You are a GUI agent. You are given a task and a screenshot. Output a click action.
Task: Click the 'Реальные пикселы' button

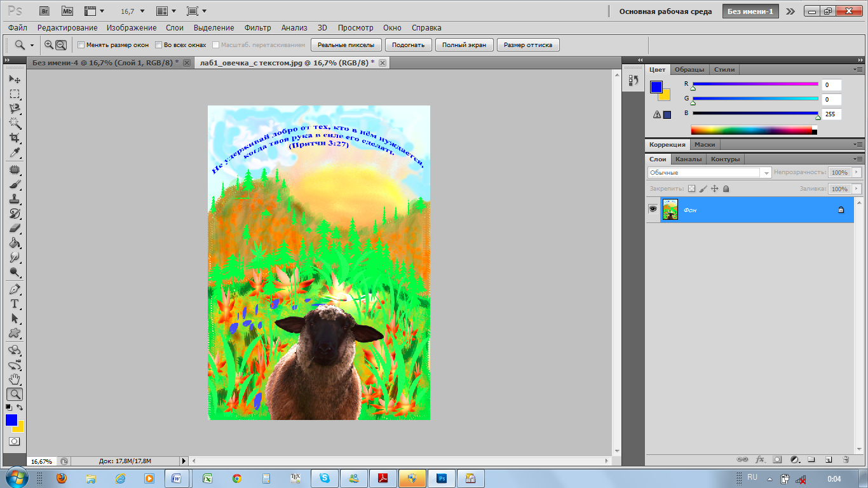point(347,44)
